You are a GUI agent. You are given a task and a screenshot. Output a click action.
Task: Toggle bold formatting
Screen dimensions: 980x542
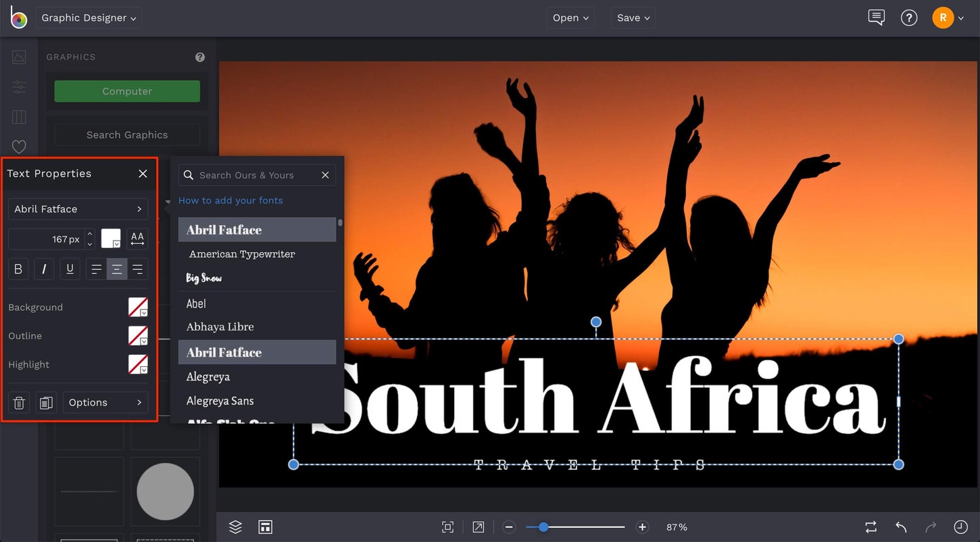tap(18, 269)
